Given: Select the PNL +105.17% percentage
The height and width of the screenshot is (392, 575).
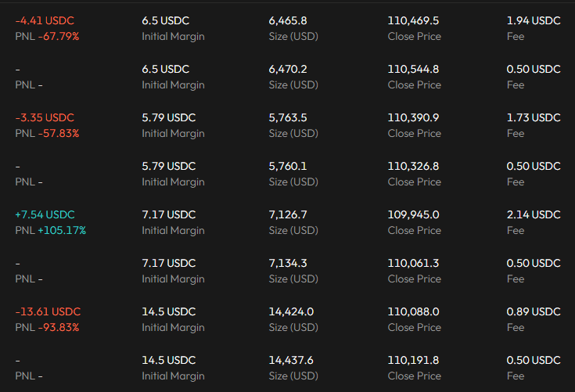Looking at the screenshot, I should coord(50,231).
